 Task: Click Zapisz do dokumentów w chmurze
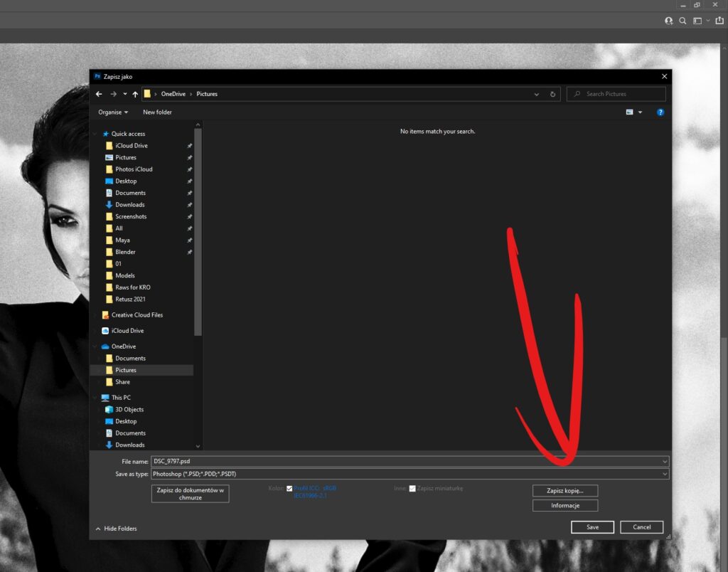click(x=190, y=494)
